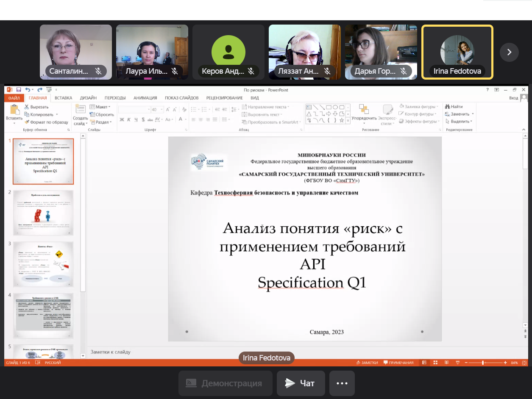The height and width of the screenshot is (399, 532).
Task: Click the three-dots more options button
Action: [342, 383]
